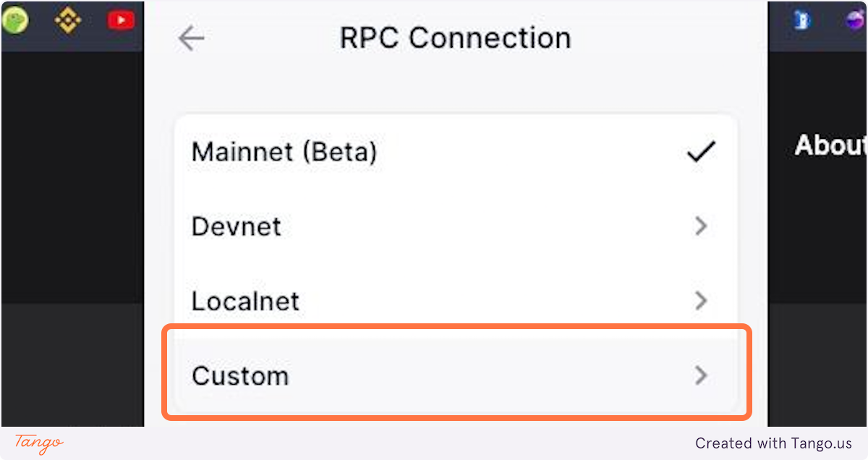Click the Tango logo at bottom left
Viewport: 868px width, 460px height.
pos(40,443)
